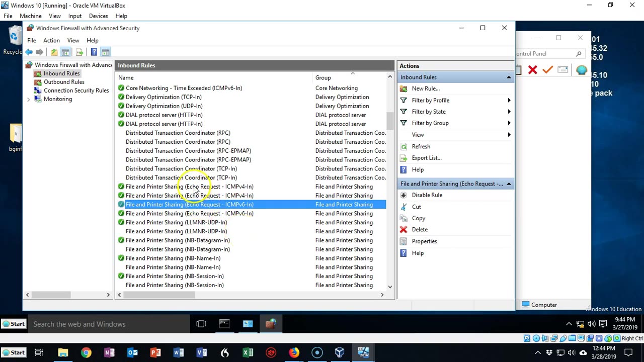The width and height of the screenshot is (644, 362).
Task: Open VirtualBox Machine menu
Action: (31, 16)
